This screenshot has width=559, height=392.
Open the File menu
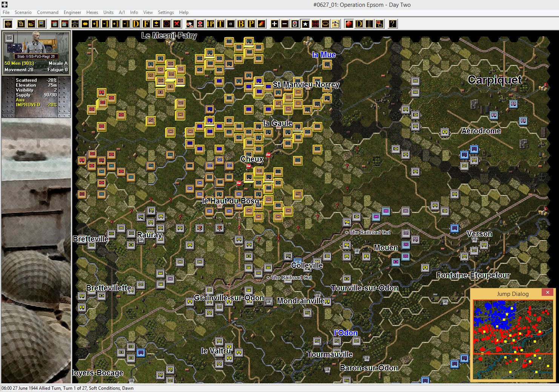coord(6,12)
